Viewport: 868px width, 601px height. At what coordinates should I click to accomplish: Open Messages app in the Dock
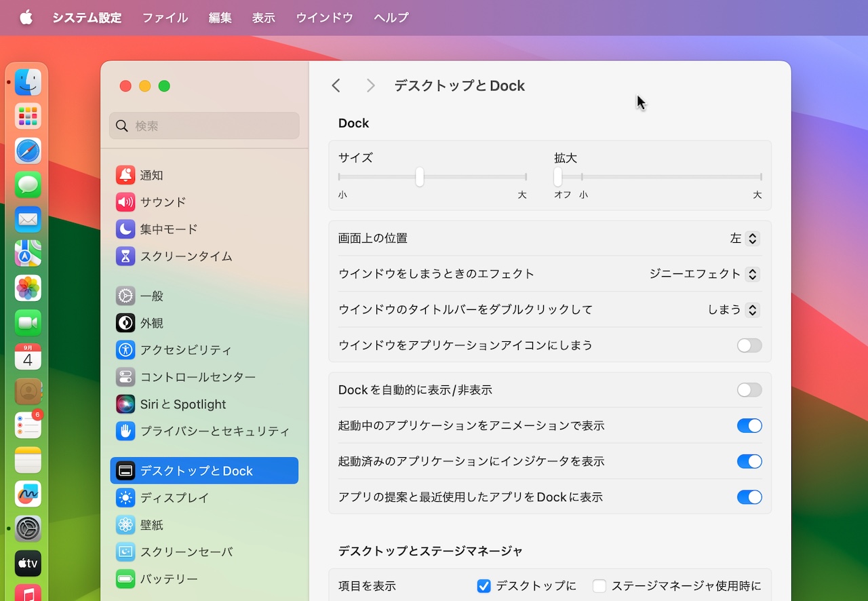click(28, 185)
